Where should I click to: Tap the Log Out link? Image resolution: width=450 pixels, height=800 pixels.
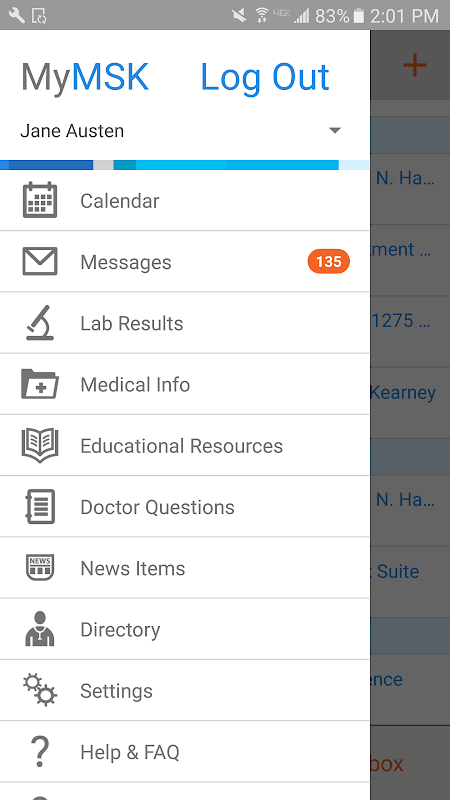coord(265,78)
